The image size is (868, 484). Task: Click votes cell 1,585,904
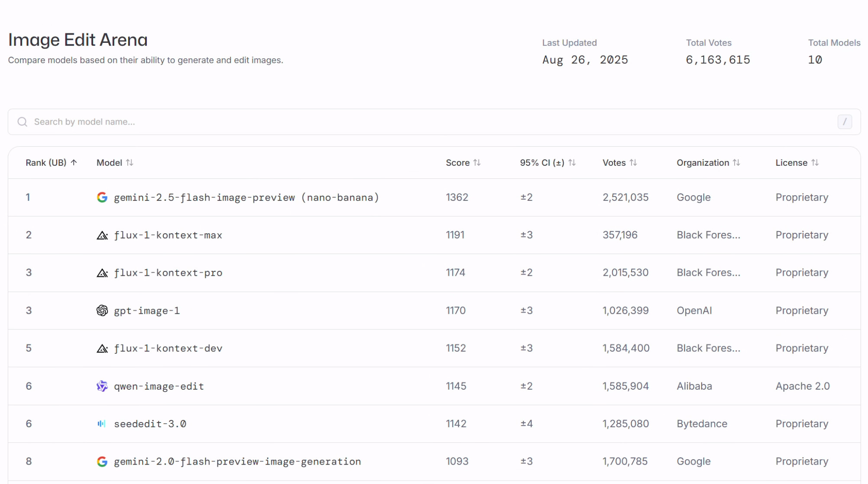click(x=625, y=386)
